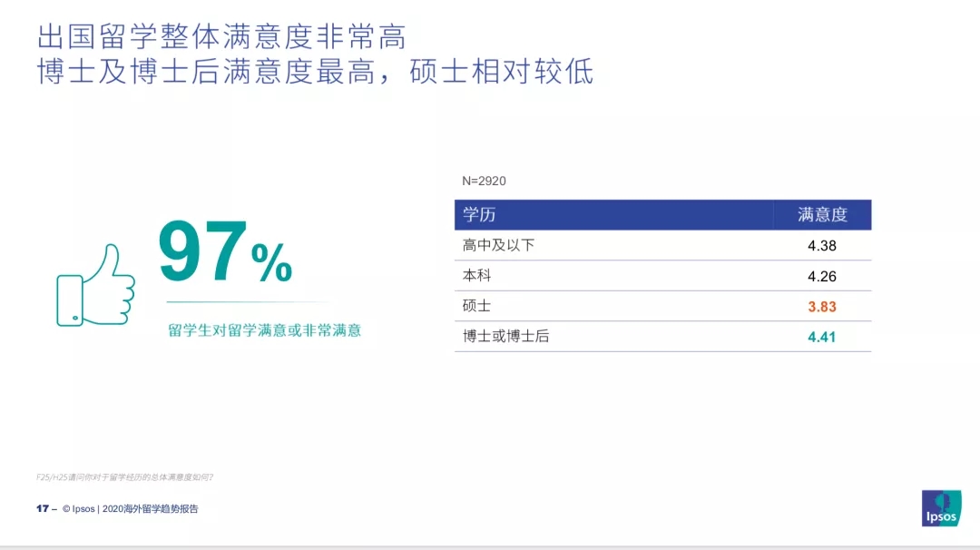Click the subtitle line 博士及博士后满意度最高
Viewport: 980px width, 550px height.
[x=206, y=72]
